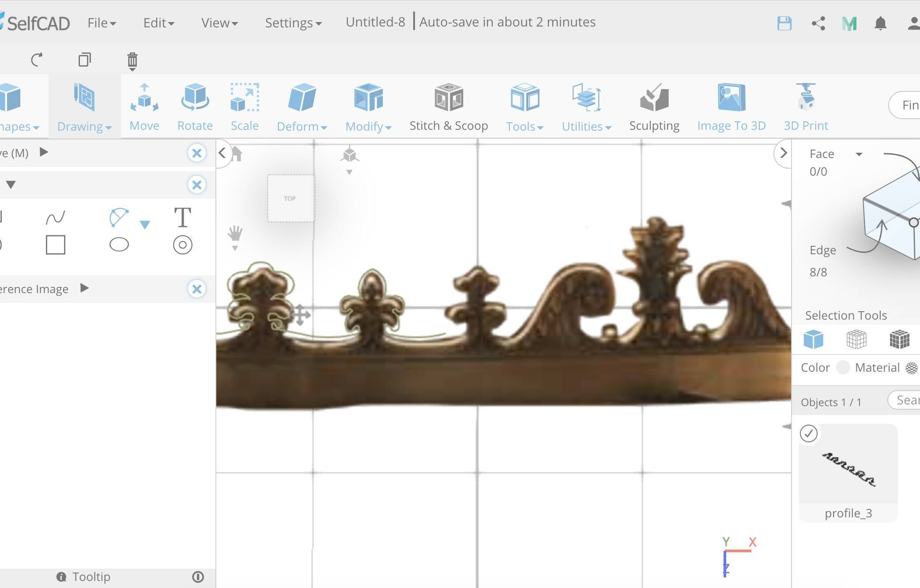
Task: Open the Edit menu
Action: (158, 23)
